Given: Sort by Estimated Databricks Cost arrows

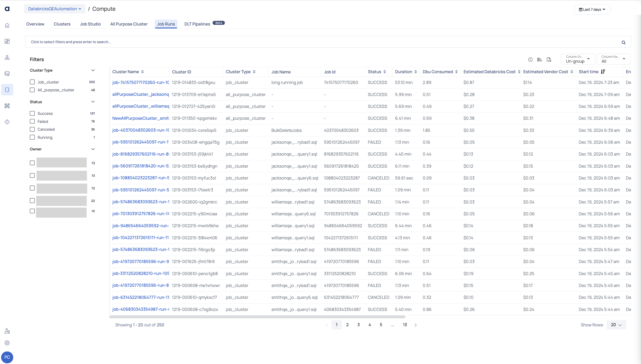Looking at the screenshot, I should (519, 72).
